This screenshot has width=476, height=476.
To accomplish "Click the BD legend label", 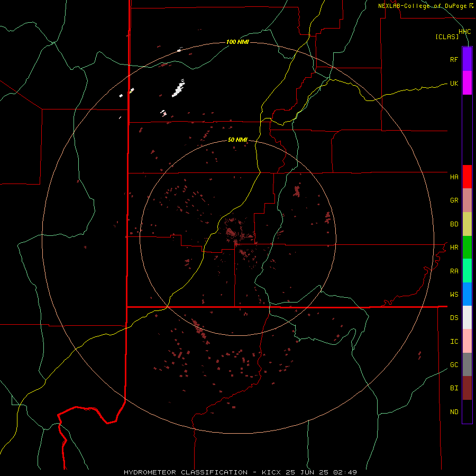I will (x=454, y=224).
